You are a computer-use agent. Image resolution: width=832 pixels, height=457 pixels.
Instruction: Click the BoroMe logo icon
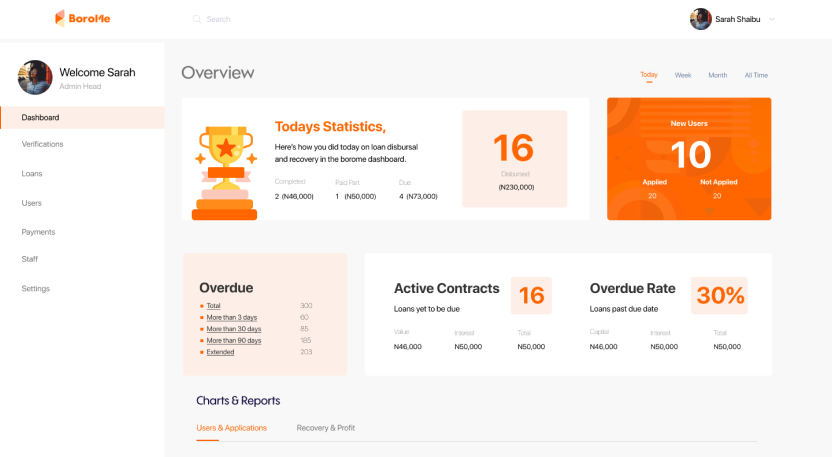(x=60, y=18)
